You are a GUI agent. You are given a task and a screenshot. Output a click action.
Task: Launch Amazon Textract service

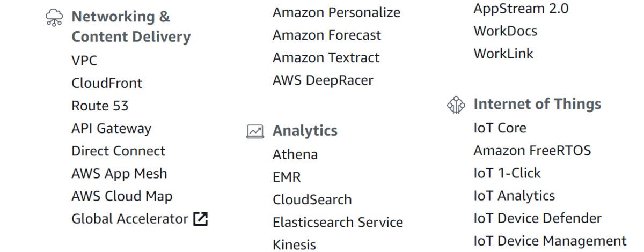click(326, 57)
